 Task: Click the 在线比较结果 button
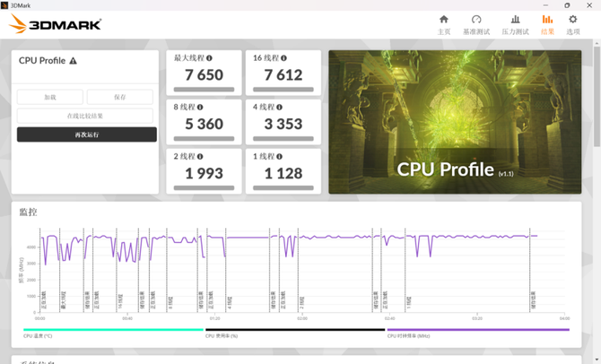pos(84,116)
